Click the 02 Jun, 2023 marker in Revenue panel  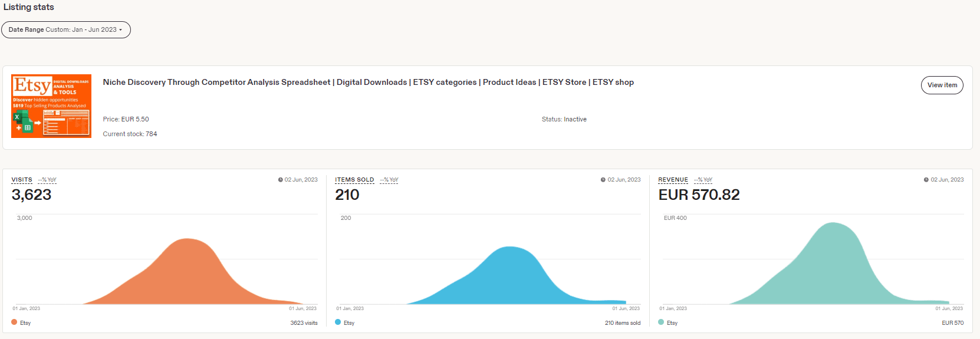943,180
